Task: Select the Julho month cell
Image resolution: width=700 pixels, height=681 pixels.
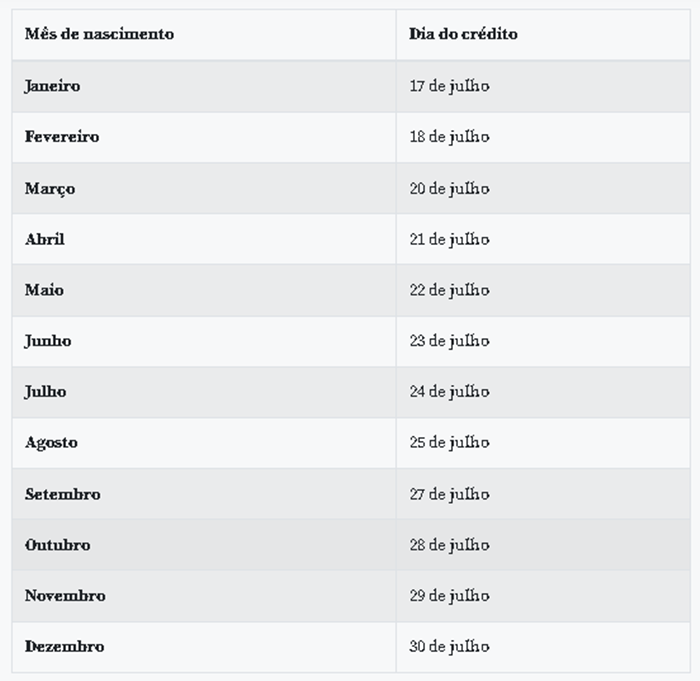Action: click(x=45, y=392)
